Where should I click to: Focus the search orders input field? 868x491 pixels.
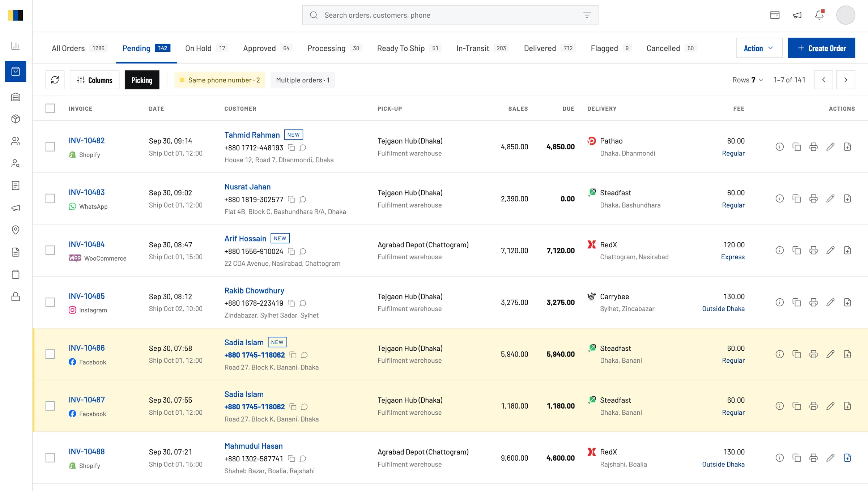(x=450, y=15)
